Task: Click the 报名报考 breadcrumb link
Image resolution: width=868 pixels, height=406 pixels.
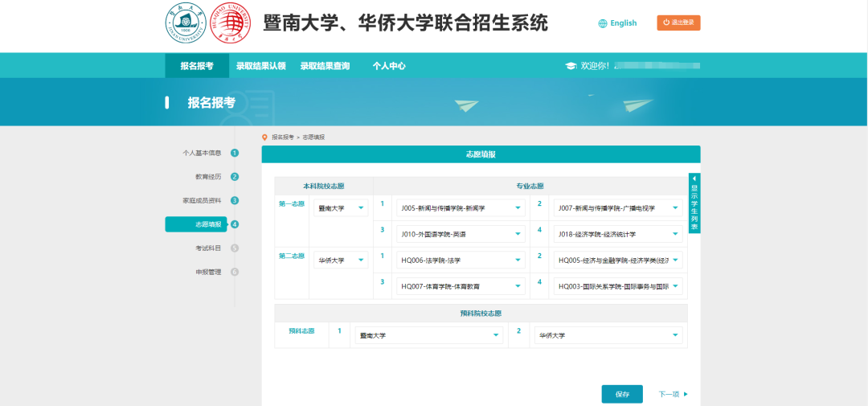Action: (283, 137)
